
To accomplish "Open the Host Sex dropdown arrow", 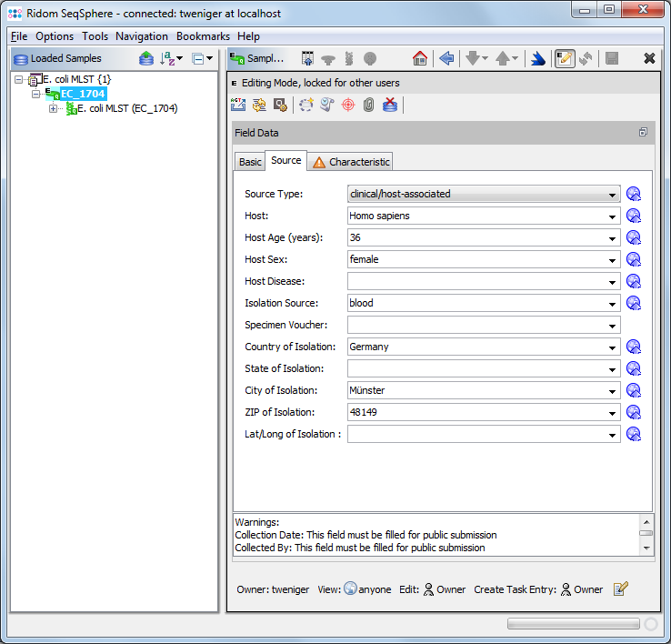I will 614,259.
